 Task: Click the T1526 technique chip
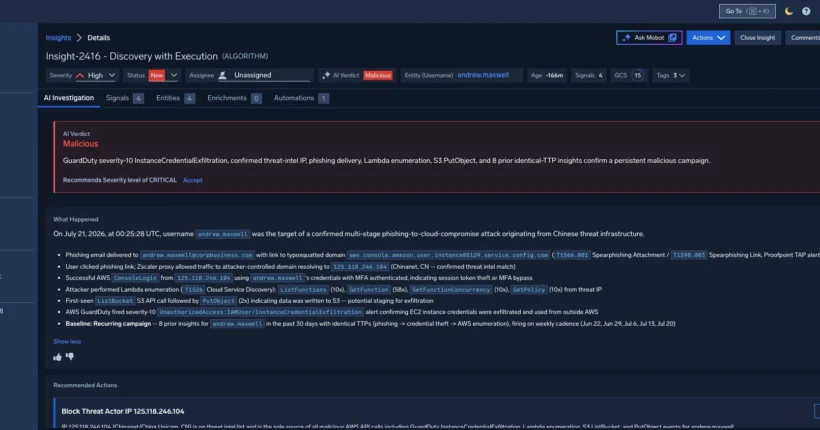pos(193,290)
